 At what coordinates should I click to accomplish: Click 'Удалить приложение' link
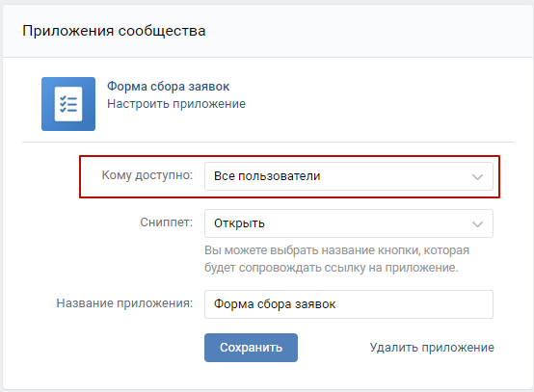[432, 348]
